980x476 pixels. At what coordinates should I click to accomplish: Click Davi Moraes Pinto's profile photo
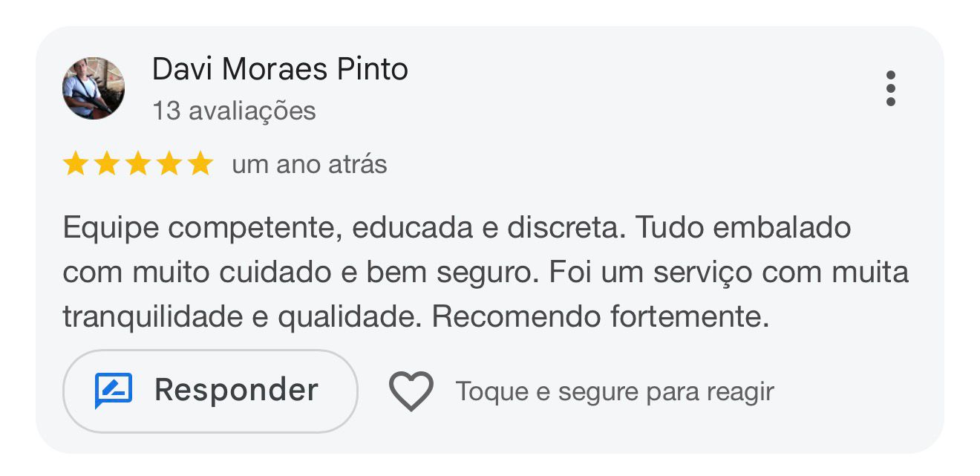[94, 88]
